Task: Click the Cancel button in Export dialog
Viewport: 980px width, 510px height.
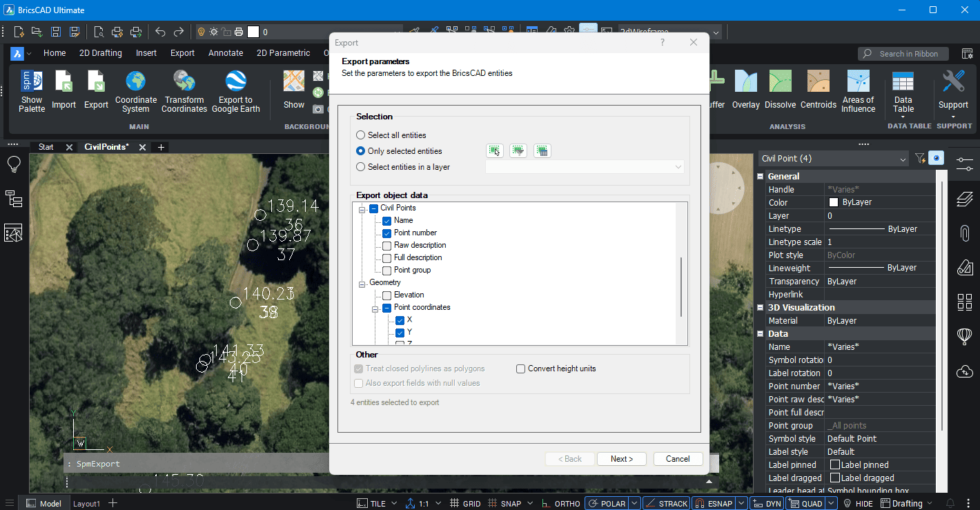Action: pos(678,459)
